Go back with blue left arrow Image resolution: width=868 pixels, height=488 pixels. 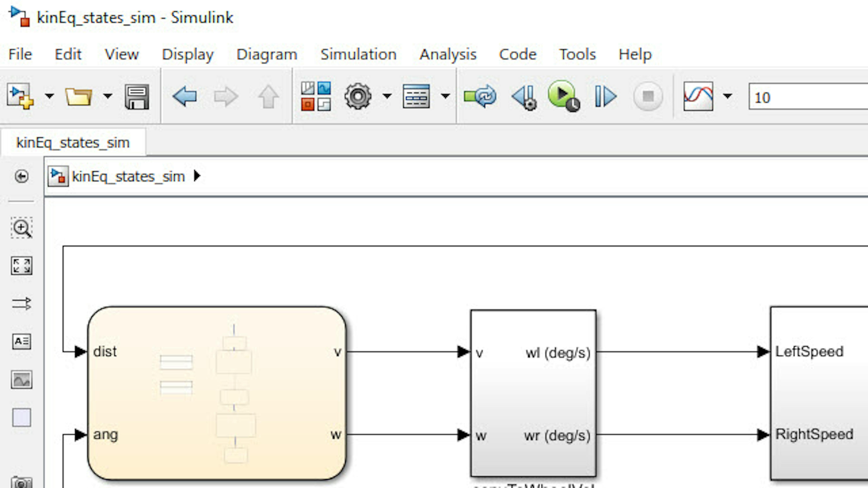coord(185,96)
